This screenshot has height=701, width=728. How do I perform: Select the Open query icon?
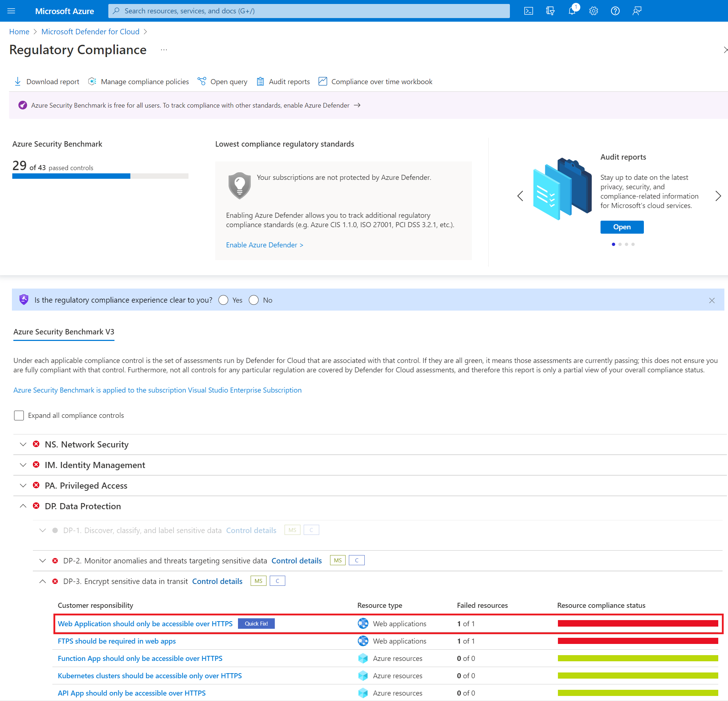pos(202,81)
